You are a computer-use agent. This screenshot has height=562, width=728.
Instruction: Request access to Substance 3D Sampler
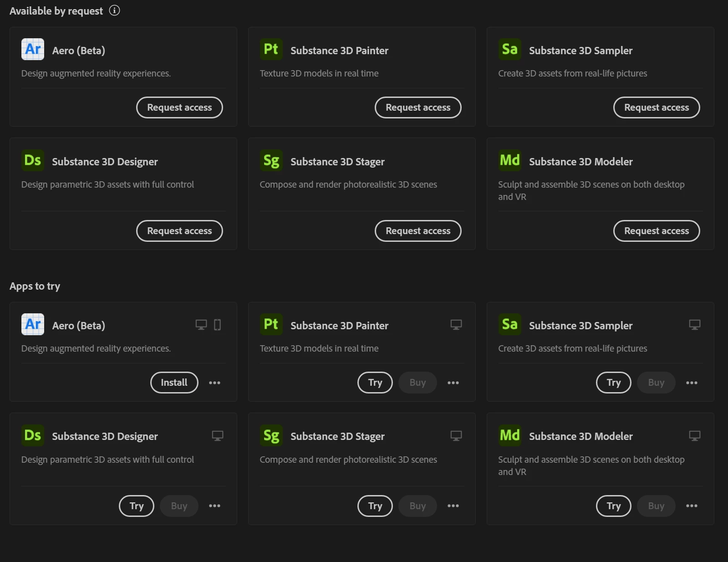click(657, 107)
